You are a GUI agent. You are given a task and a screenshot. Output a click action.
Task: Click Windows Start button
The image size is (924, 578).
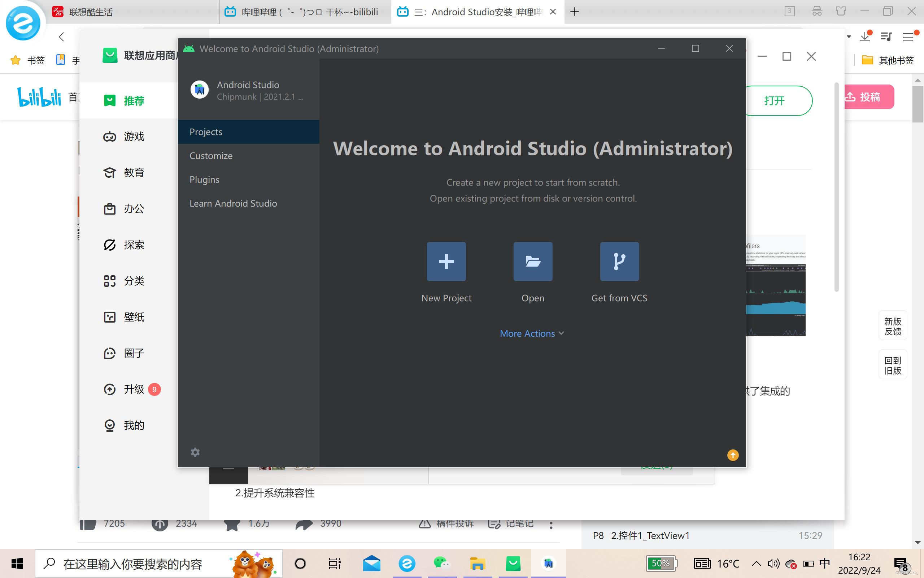(17, 564)
